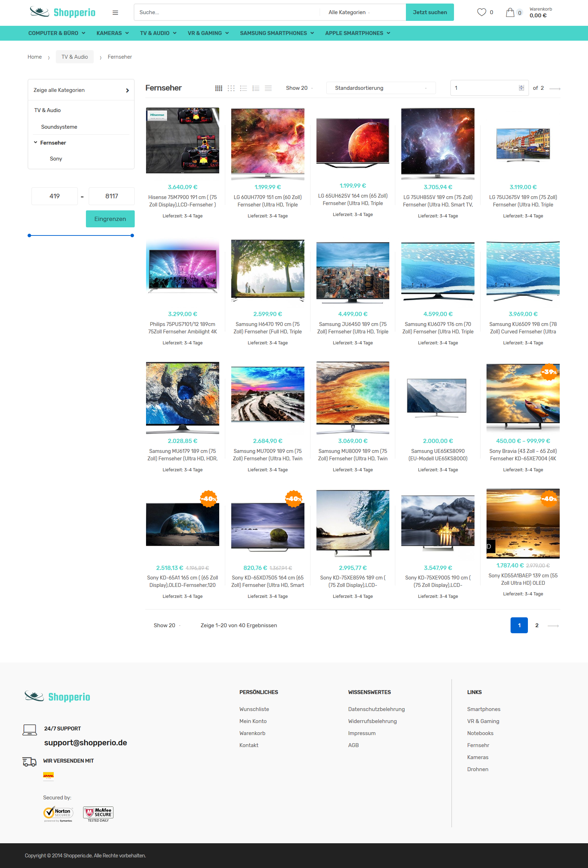Open Samsung MU8009 product image
The width and height of the screenshot is (588, 868).
click(353, 398)
